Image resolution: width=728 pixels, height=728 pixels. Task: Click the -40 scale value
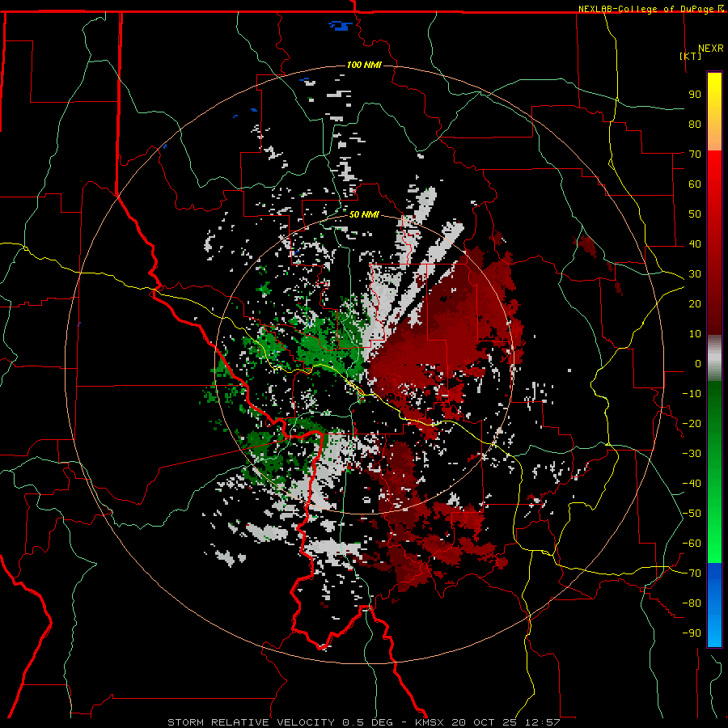click(692, 484)
